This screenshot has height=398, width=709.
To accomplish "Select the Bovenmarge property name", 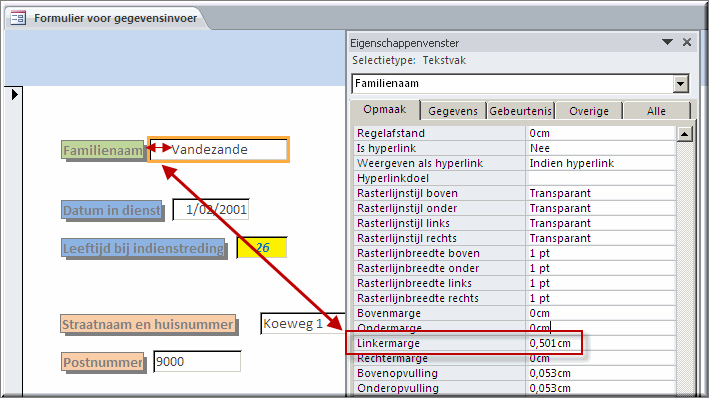I will pyautogui.click(x=389, y=313).
